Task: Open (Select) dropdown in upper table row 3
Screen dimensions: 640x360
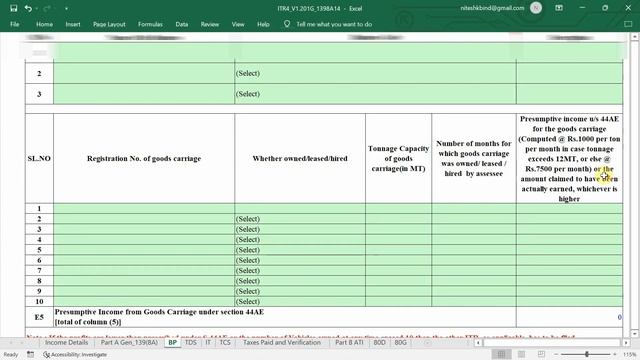Action: pos(375,94)
